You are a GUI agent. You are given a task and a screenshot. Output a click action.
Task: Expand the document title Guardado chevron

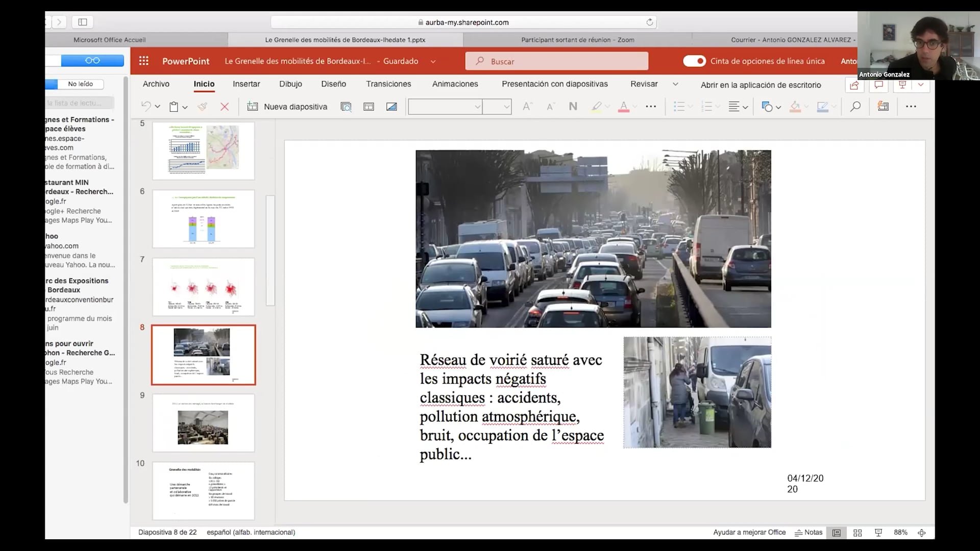pos(433,61)
